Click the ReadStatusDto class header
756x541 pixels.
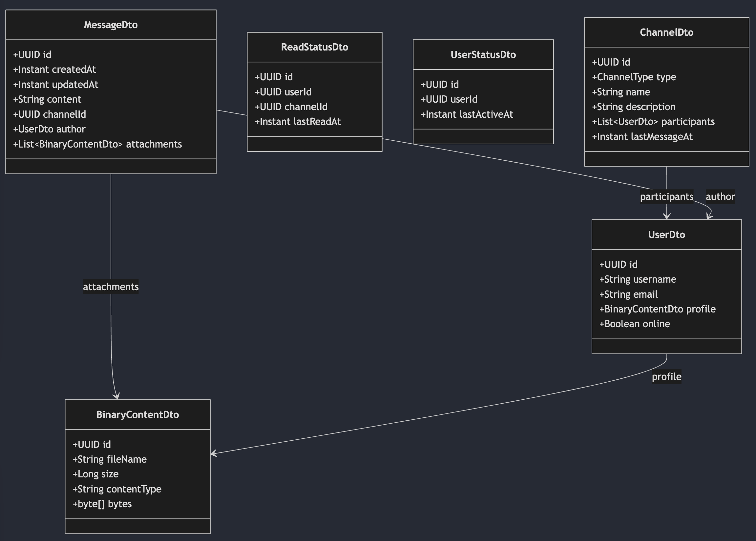(314, 47)
